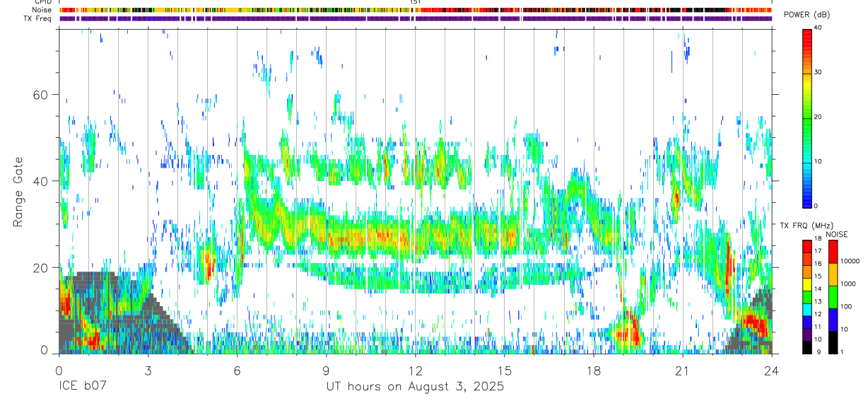Click the 'Noise' row label at top

pos(42,10)
